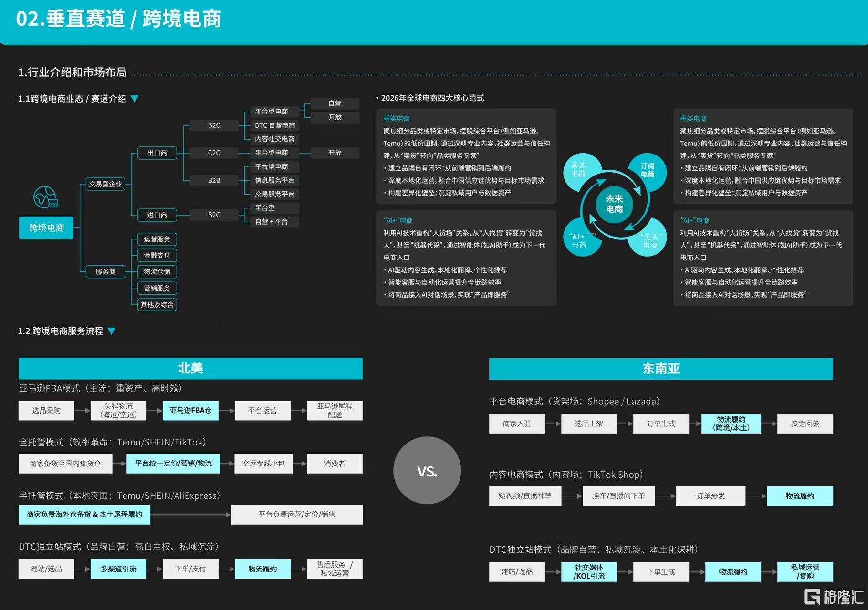This screenshot has height=610, width=868.
Task: Click the 内容社交电商 box
Action: tap(275, 139)
